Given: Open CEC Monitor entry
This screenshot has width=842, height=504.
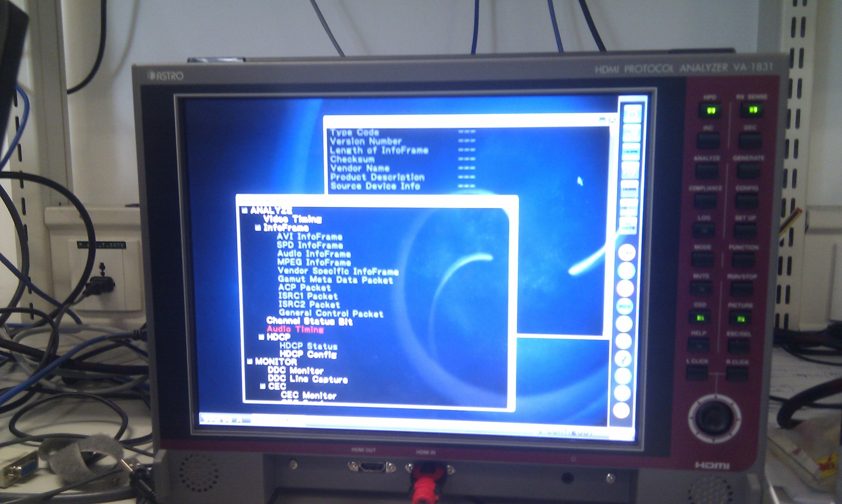Looking at the screenshot, I should coord(308,395).
